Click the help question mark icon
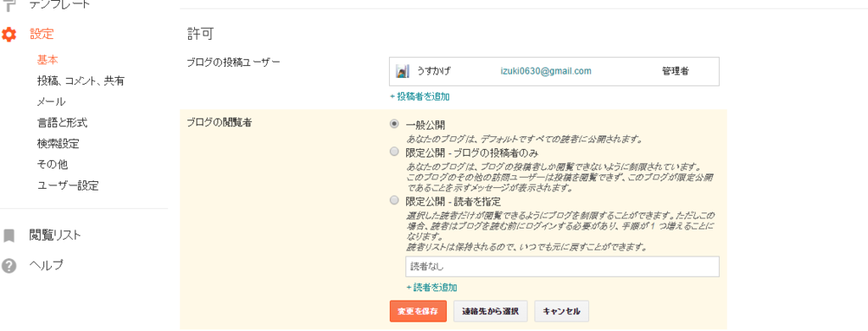The image size is (868, 331). pyautogui.click(x=8, y=265)
